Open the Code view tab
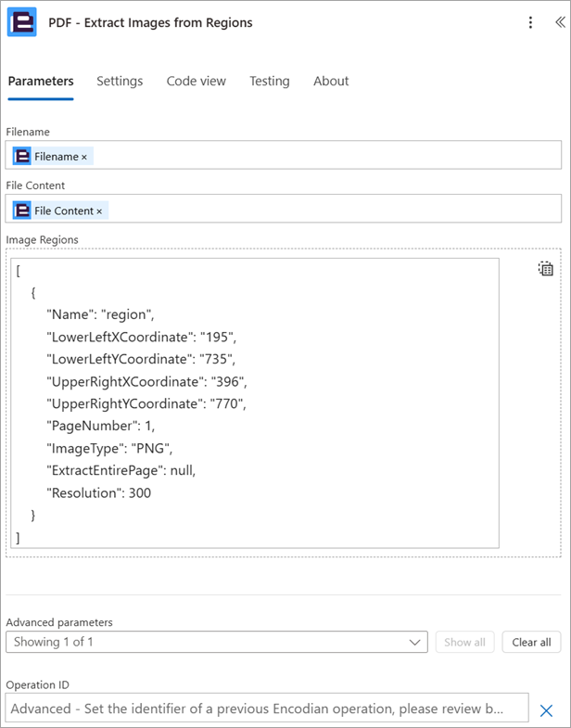Viewport: 571px width, 728px height. coord(196,82)
